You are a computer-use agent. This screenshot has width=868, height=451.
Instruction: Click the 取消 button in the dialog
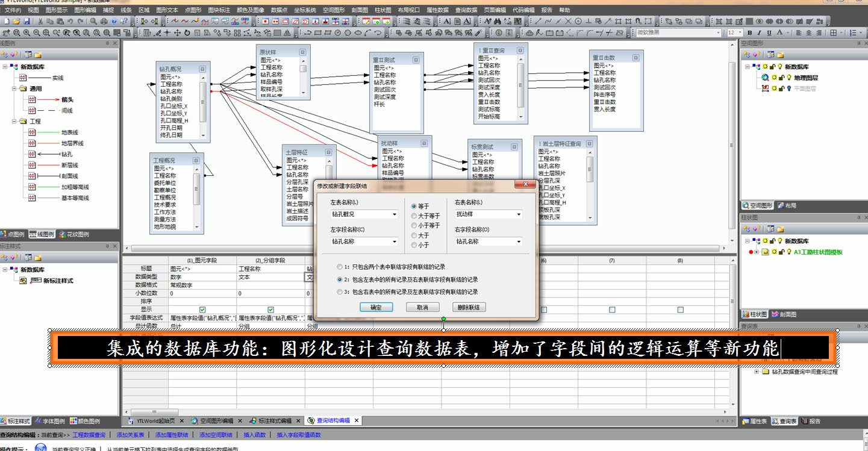(x=422, y=307)
